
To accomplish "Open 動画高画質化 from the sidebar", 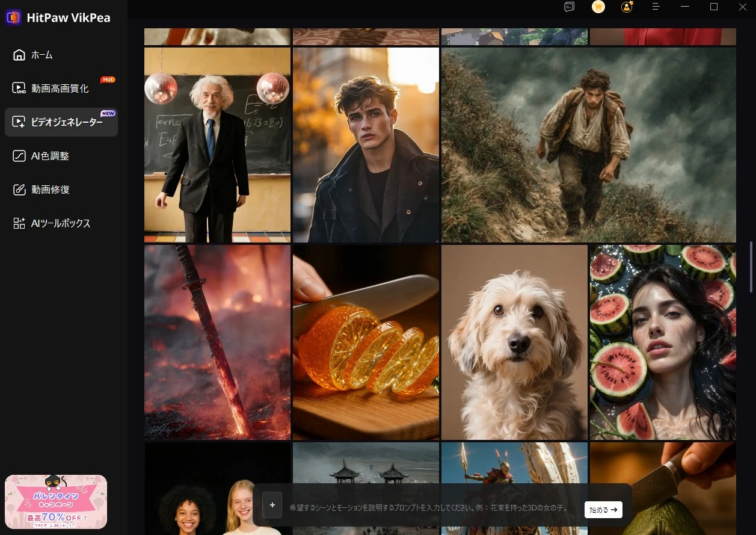I will point(60,88).
